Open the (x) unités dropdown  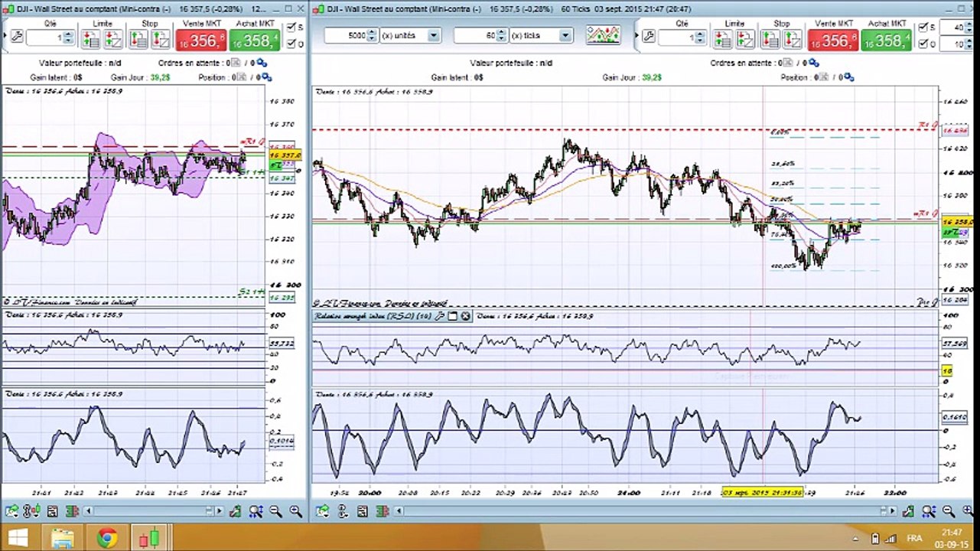(433, 36)
